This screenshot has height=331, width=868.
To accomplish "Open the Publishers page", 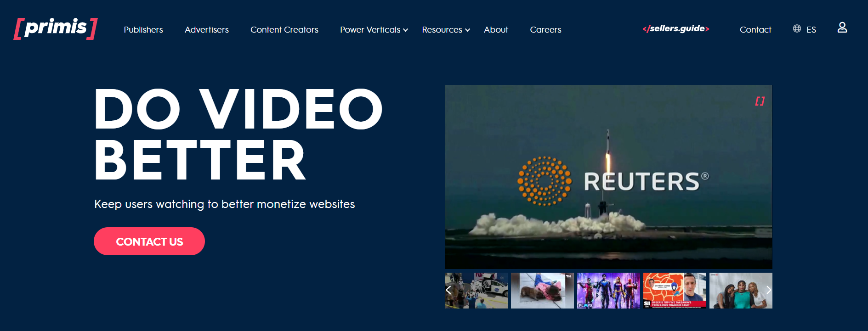I will [x=143, y=30].
